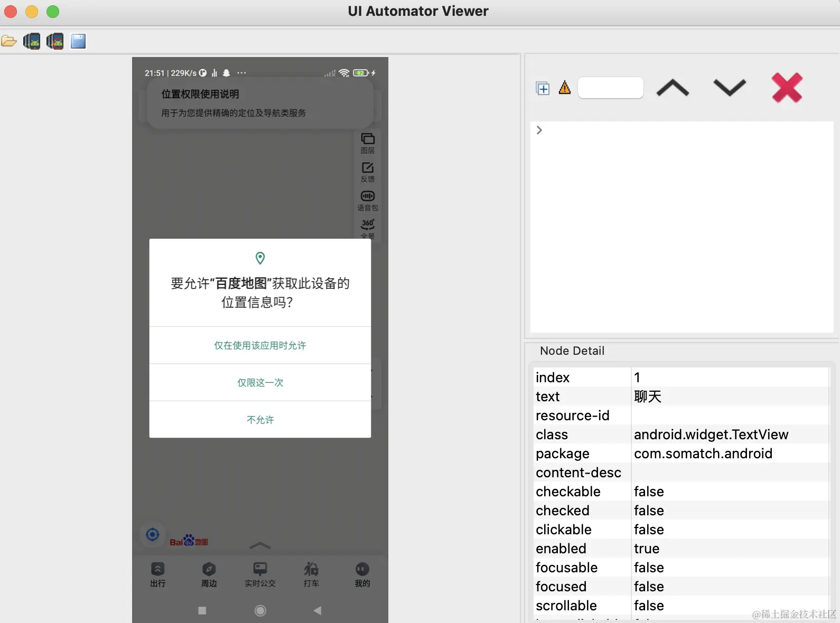Image resolution: width=840 pixels, height=623 pixels.
Task: Click the Android back triangle button
Action: (x=318, y=610)
